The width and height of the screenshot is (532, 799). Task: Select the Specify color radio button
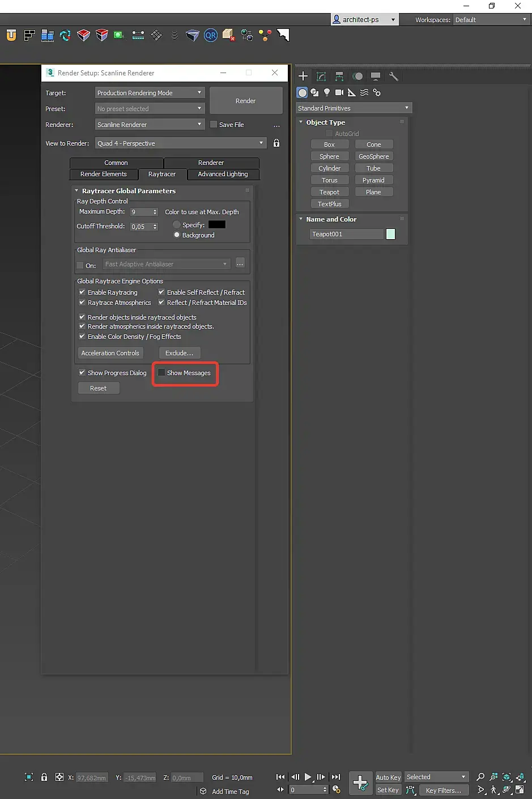[x=177, y=225]
